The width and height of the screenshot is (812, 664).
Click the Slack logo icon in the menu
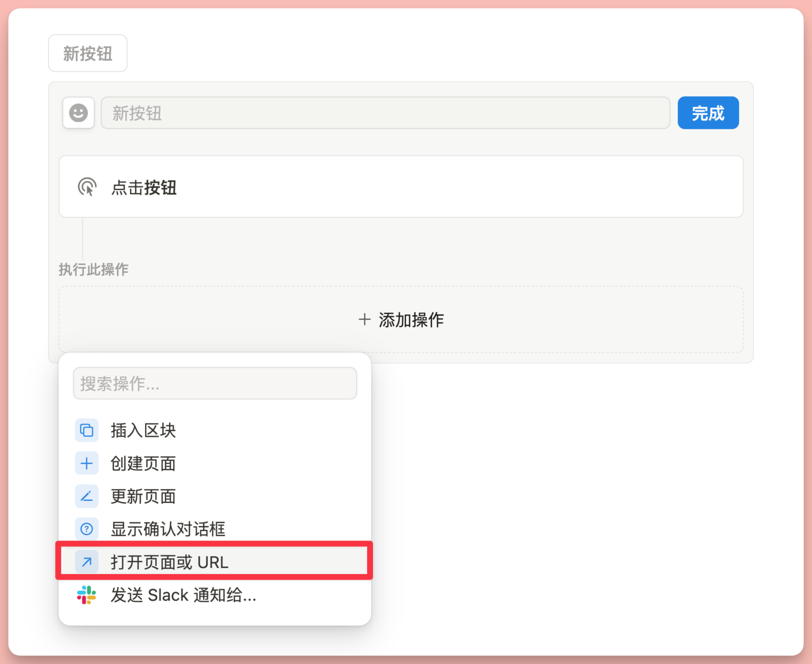click(x=86, y=595)
